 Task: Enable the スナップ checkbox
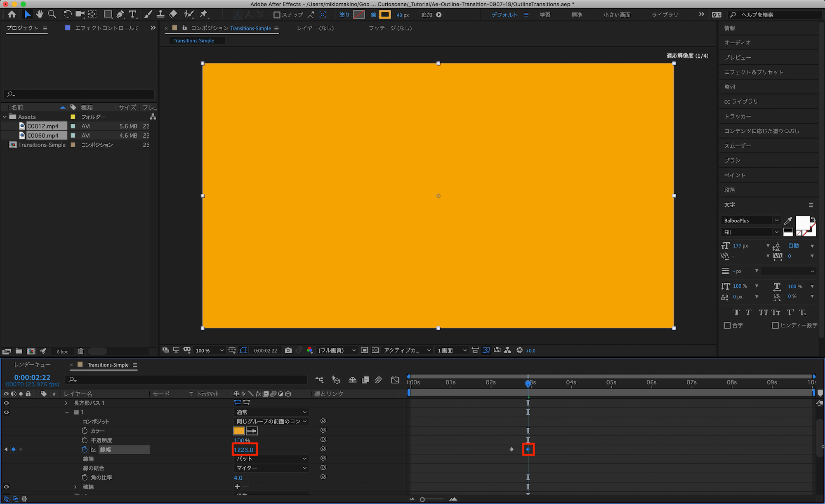[x=277, y=15]
